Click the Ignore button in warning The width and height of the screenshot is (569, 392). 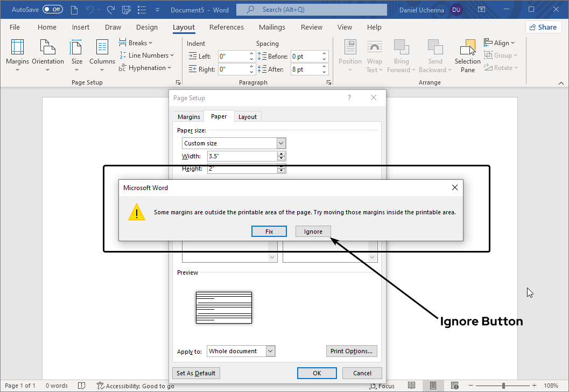[x=313, y=232]
